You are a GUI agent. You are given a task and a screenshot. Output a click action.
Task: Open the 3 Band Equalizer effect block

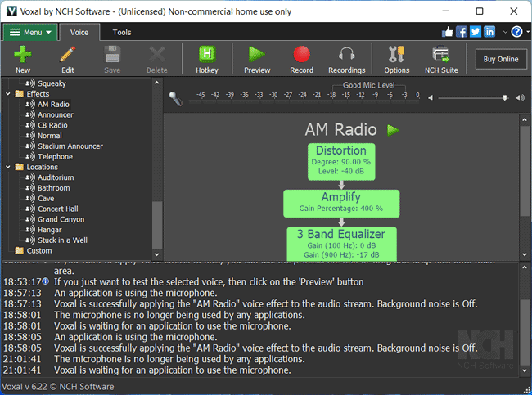pos(341,244)
